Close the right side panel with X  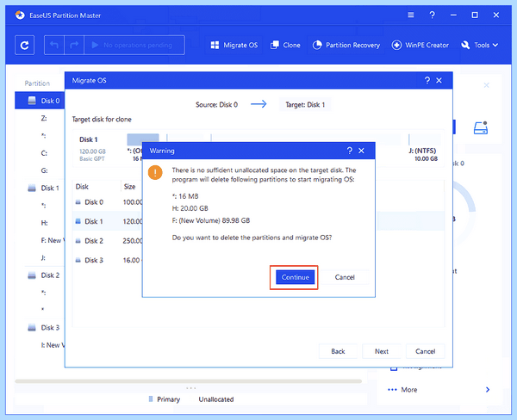(486, 85)
